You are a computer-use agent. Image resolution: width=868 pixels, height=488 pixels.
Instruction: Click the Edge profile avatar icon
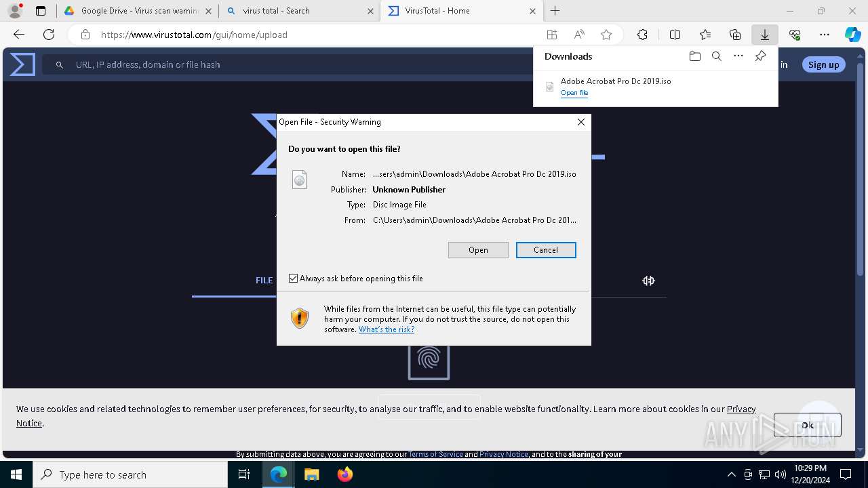click(x=14, y=11)
